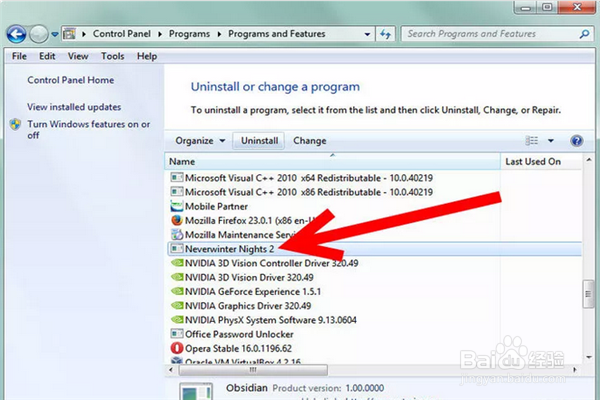This screenshot has height=400, width=600.
Task: Click the Forward navigation arrow button
Action: [x=39, y=34]
